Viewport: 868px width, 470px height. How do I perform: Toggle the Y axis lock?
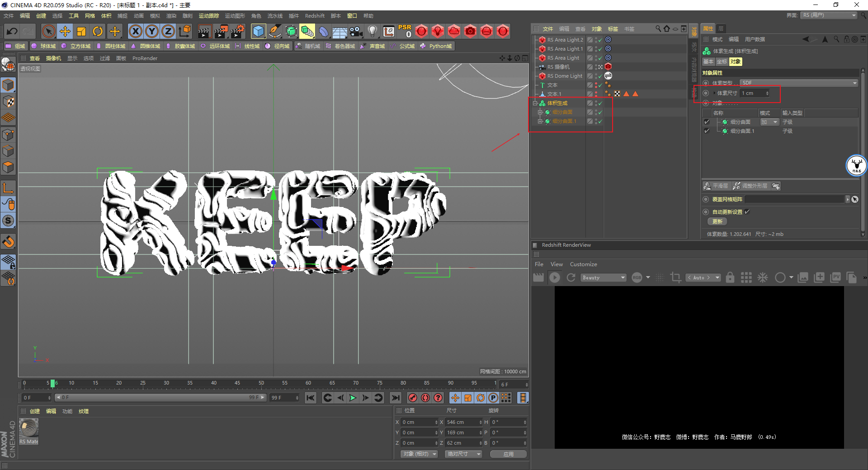point(152,31)
